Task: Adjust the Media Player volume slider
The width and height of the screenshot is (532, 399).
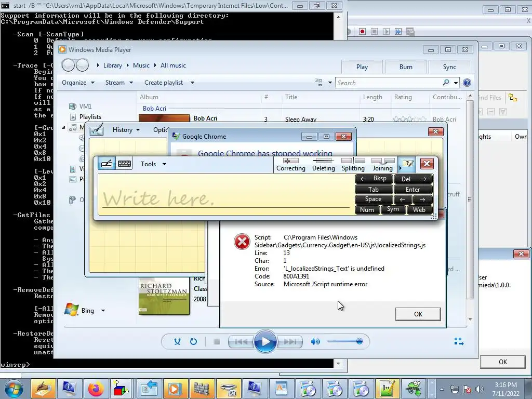Action: coord(344,342)
